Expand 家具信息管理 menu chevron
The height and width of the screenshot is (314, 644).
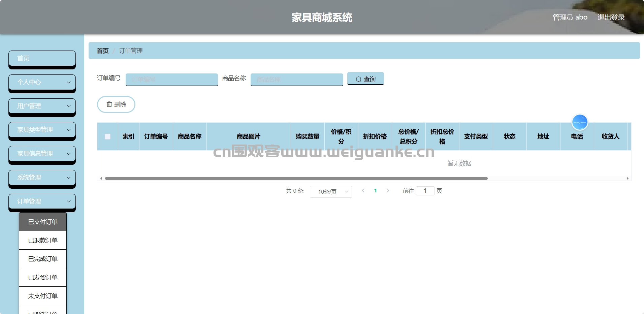[69, 154]
